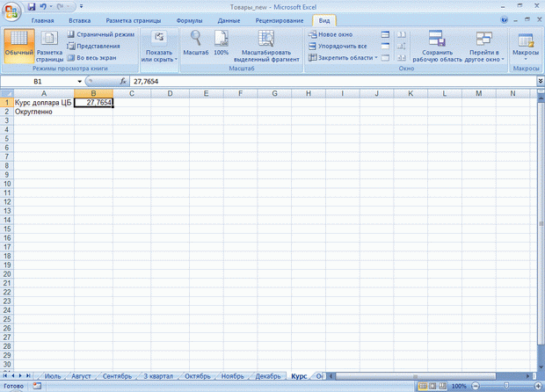The width and height of the screenshot is (545, 392).
Task: Select cell B2 next to Округленно
Action: click(x=93, y=112)
